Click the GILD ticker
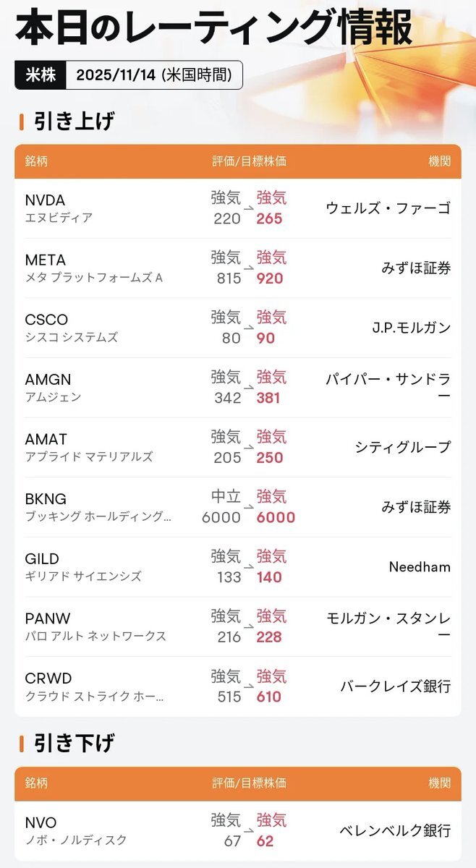The height and width of the screenshot is (868, 476). 42,559
